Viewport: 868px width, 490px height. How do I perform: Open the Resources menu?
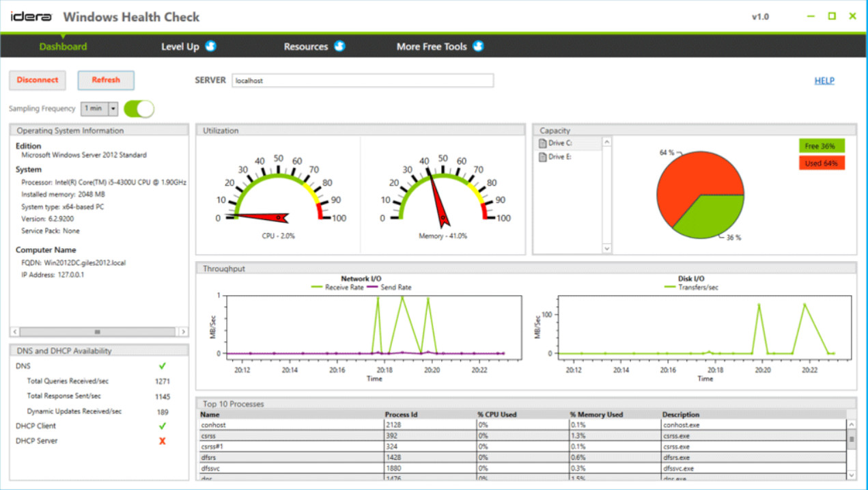tap(306, 46)
